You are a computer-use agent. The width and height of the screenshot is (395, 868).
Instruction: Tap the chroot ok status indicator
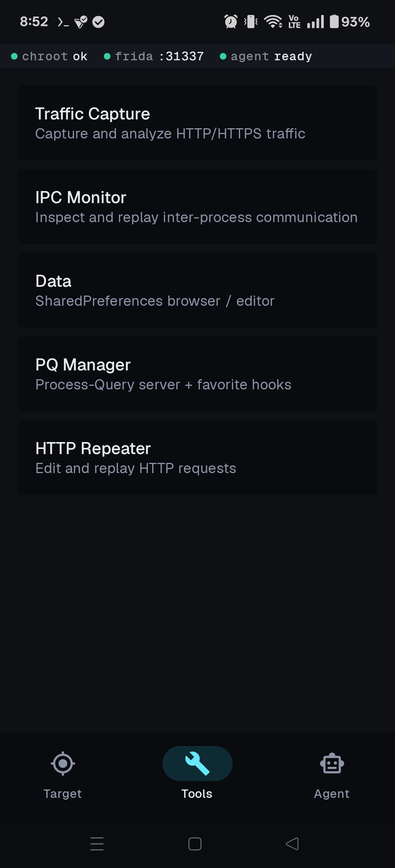[x=49, y=56]
